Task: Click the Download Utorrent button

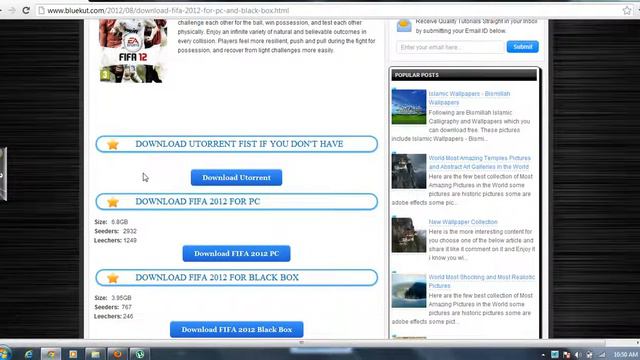Action: point(236,178)
